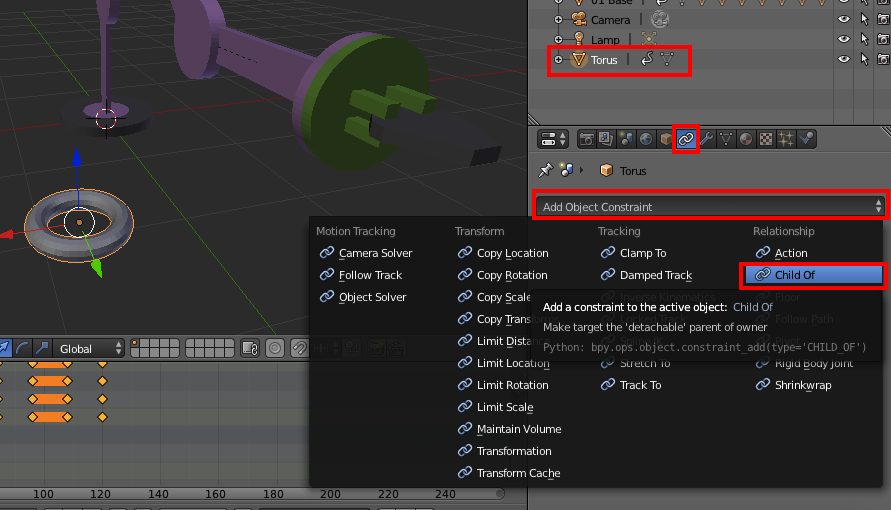Toggle selectability arrow for Camera
This screenshot has height=510, width=891.
[864, 19]
